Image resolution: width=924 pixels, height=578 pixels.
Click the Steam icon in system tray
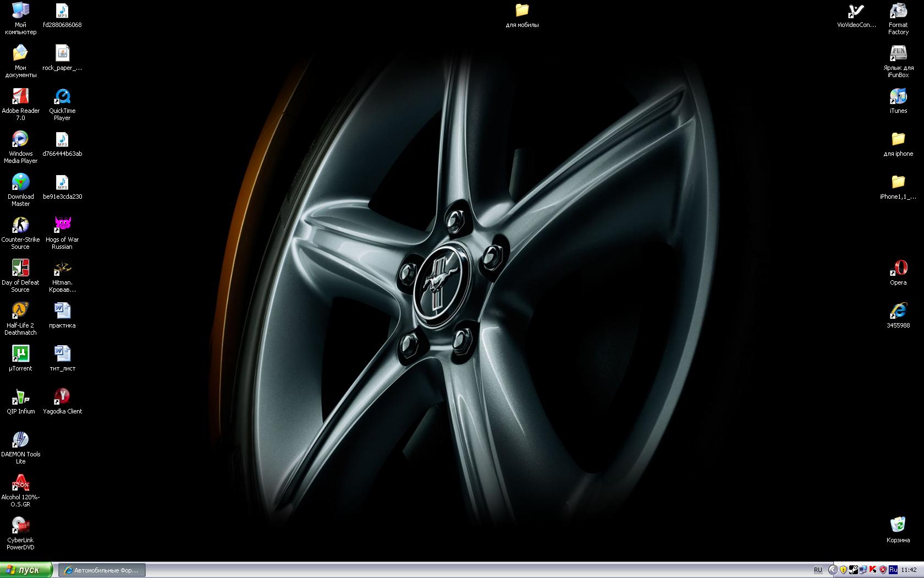[x=853, y=570]
